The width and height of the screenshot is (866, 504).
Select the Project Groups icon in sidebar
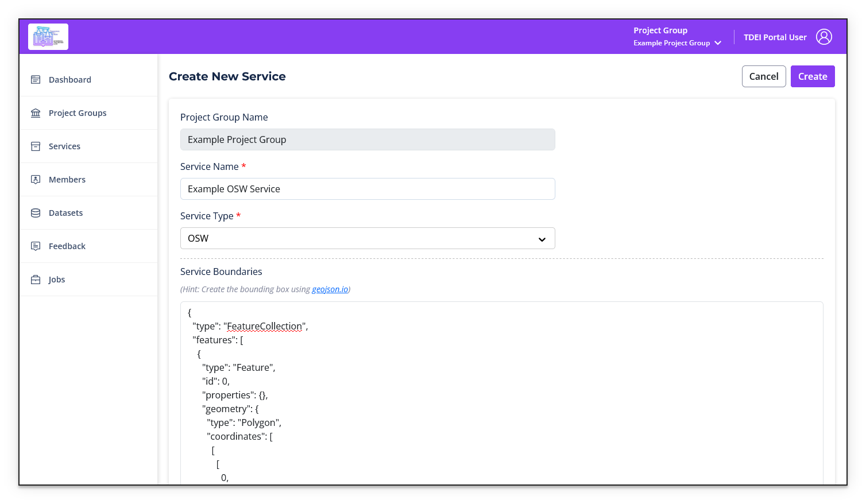pyautogui.click(x=35, y=113)
